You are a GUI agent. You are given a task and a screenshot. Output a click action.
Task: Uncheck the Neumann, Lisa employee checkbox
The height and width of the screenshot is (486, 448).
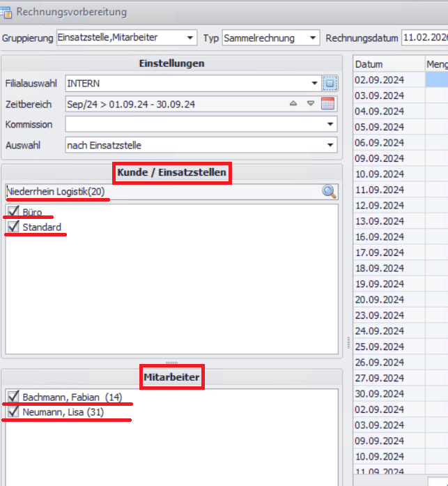coord(13,413)
